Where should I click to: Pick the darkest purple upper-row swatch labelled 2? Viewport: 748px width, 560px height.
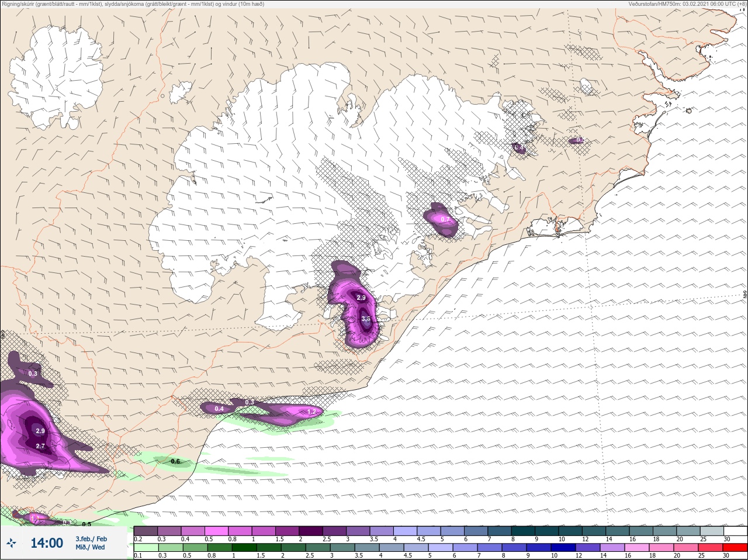tap(311, 531)
